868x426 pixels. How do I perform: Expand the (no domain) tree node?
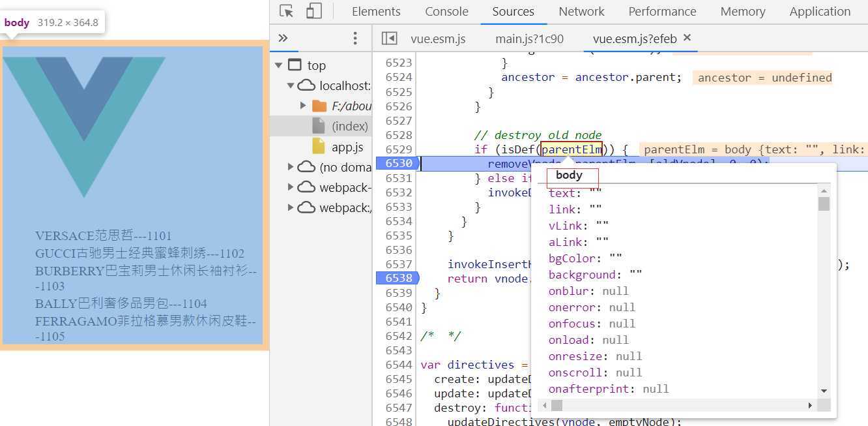(291, 167)
